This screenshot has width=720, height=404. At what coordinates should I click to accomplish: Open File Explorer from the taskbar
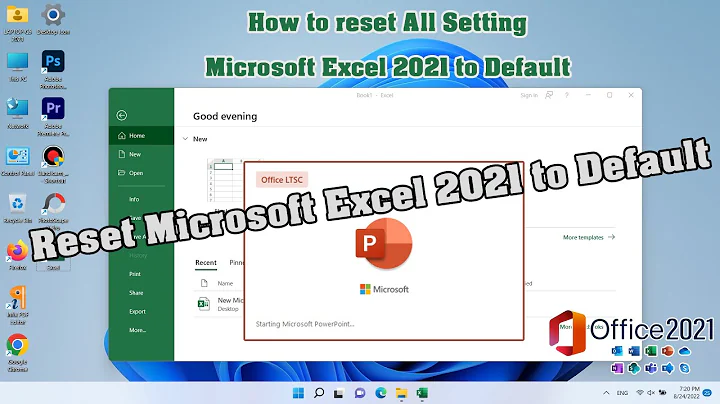point(401,393)
